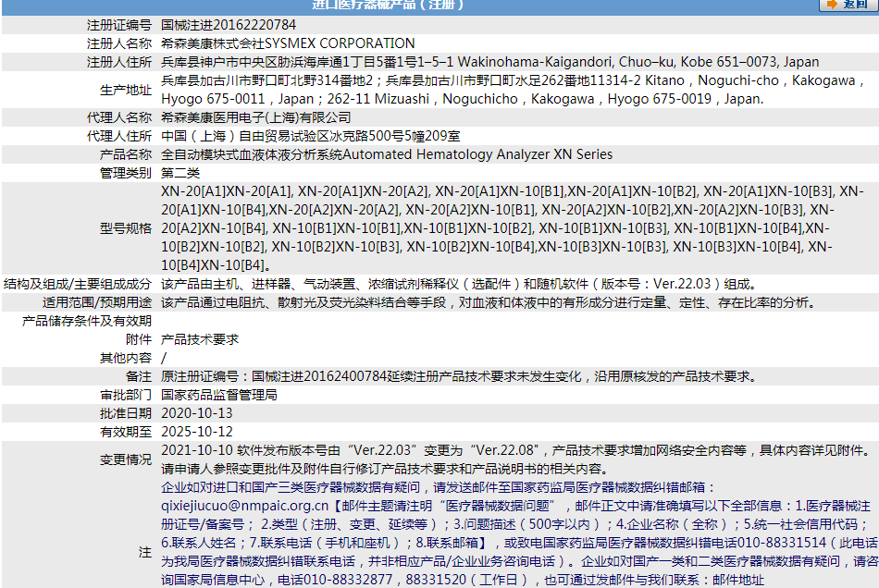Click the 代理人住所 label
Viewport: 879px width, 588px height.
click(118, 136)
